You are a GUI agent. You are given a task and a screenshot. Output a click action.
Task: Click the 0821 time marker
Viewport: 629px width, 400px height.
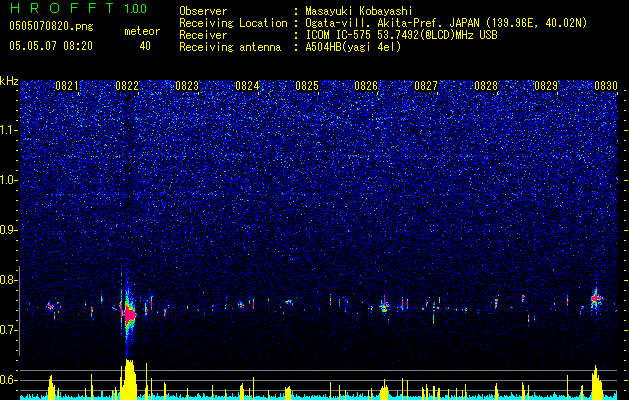tap(67, 86)
